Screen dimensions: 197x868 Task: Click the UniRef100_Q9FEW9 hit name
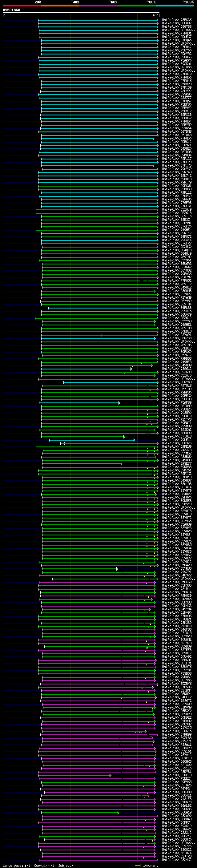tap(177, 446)
